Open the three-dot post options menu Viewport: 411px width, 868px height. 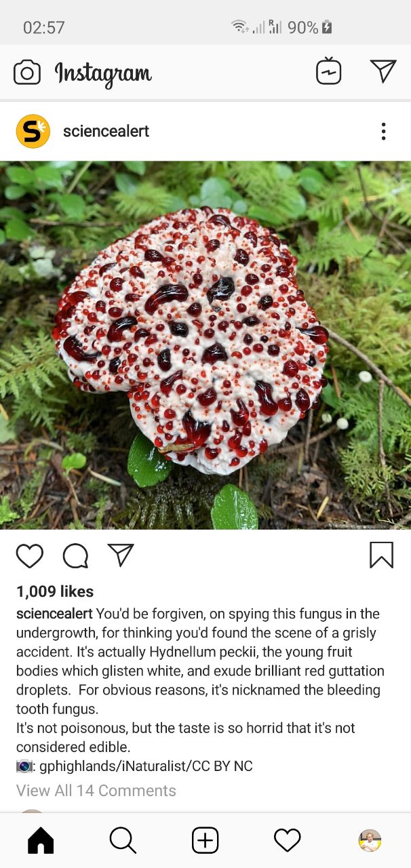click(383, 132)
